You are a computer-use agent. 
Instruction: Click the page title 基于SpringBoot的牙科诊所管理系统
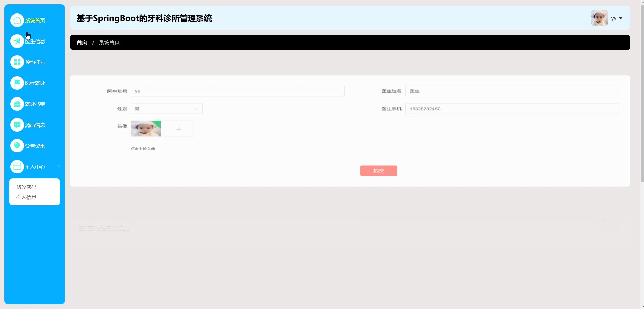tap(144, 18)
